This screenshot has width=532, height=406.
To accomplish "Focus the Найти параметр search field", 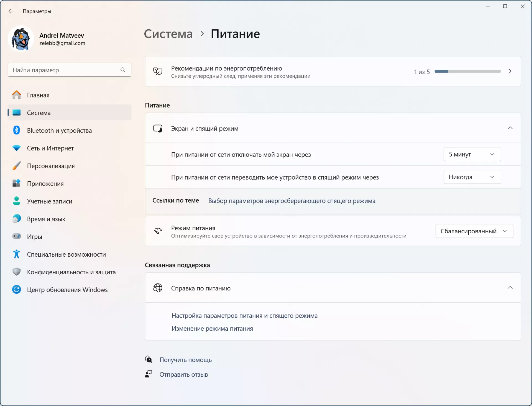I will click(x=70, y=70).
